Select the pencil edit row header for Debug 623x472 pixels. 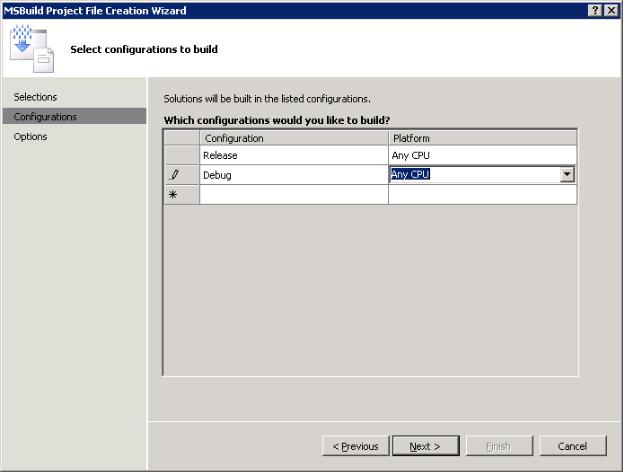pyautogui.click(x=182, y=175)
